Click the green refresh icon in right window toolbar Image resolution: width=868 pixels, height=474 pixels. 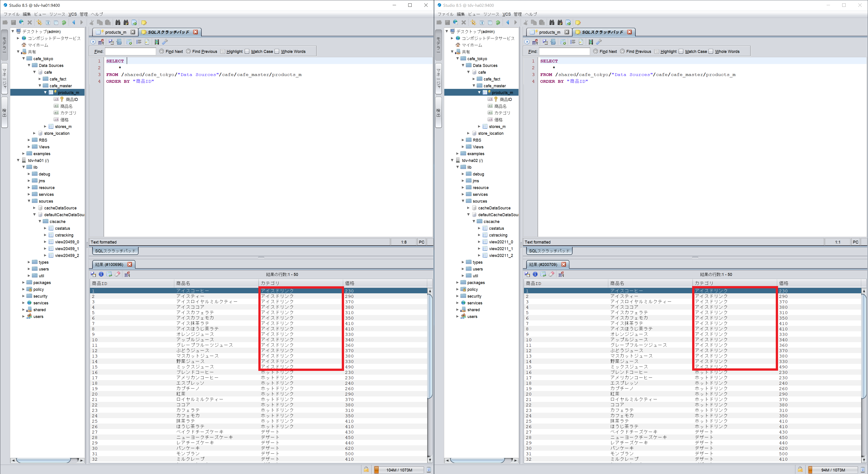498,23
